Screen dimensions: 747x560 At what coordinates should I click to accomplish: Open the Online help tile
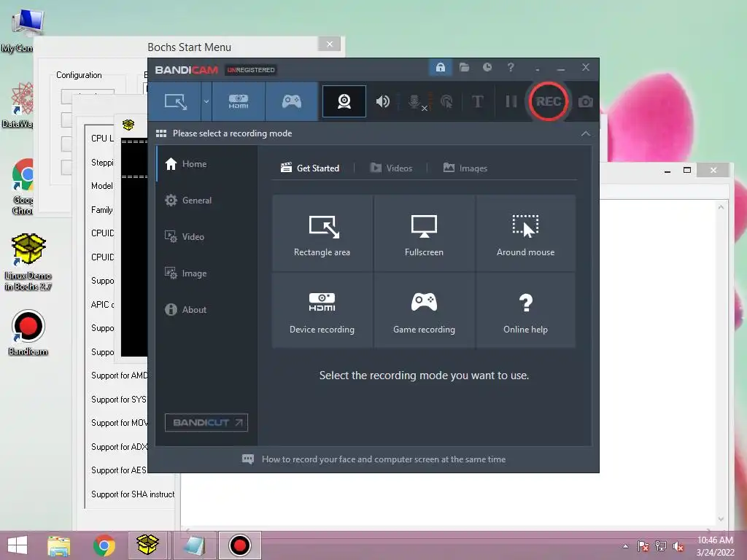pyautogui.click(x=525, y=311)
